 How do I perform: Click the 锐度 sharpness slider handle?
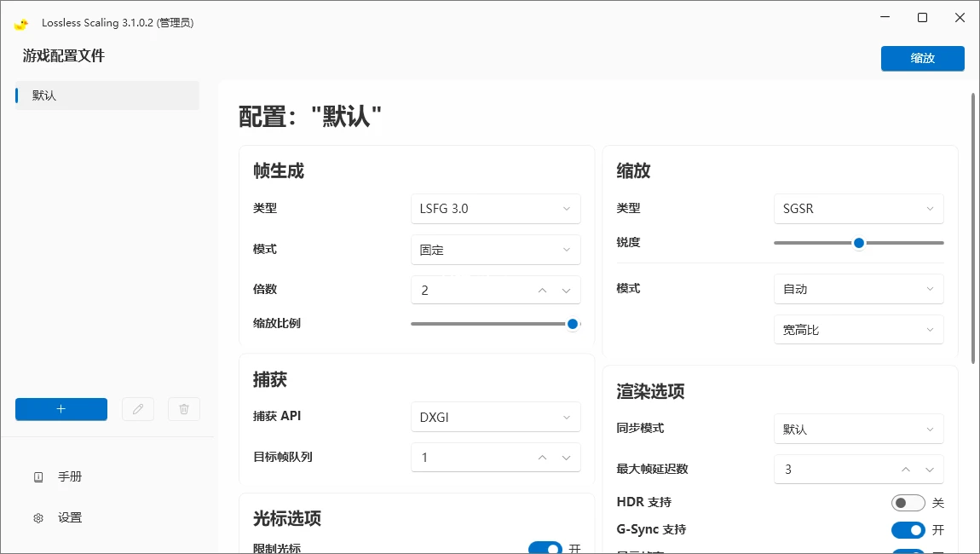point(859,243)
